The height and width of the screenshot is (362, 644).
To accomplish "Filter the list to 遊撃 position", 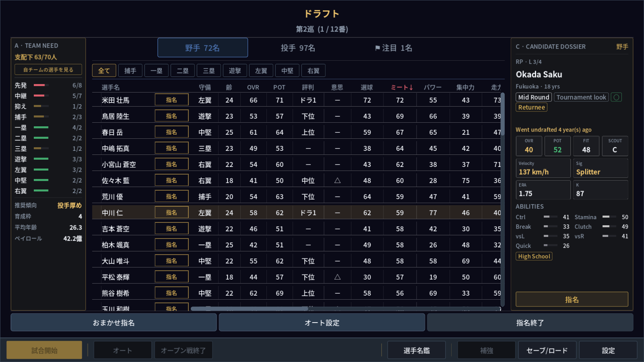I will [235, 71].
